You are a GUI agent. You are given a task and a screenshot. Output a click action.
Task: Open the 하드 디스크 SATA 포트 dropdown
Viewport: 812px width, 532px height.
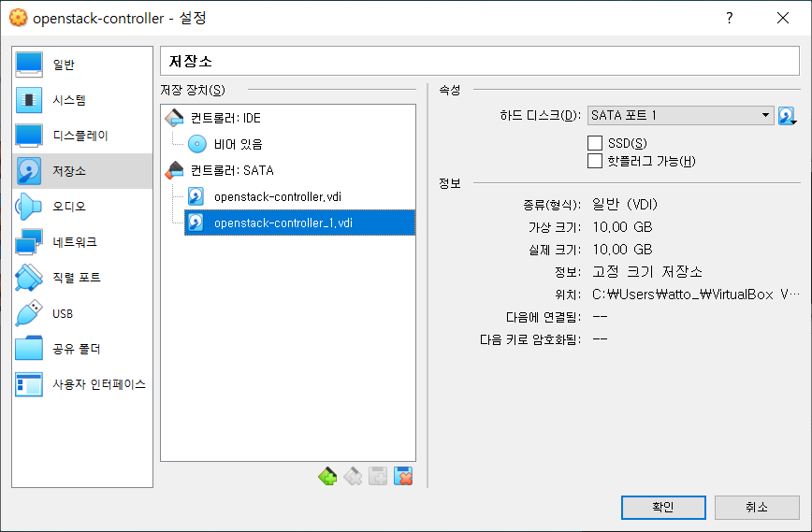[x=680, y=115]
